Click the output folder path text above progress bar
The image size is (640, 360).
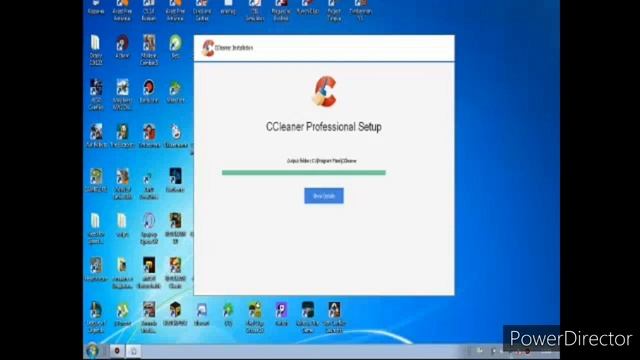(322, 161)
